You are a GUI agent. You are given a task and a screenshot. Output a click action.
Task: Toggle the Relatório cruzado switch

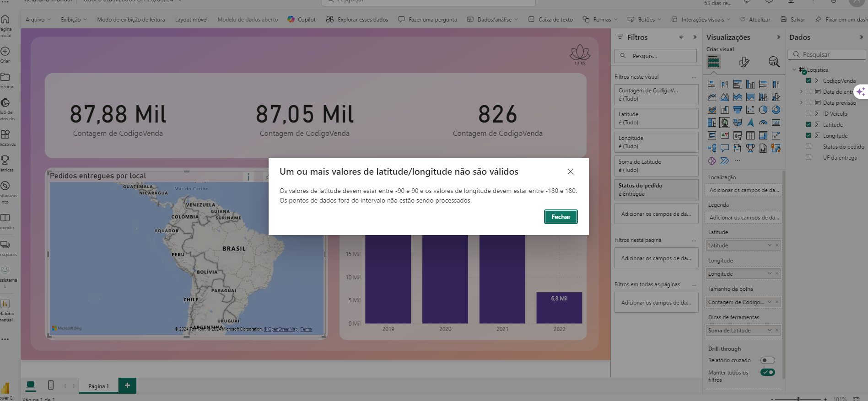[x=767, y=360]
